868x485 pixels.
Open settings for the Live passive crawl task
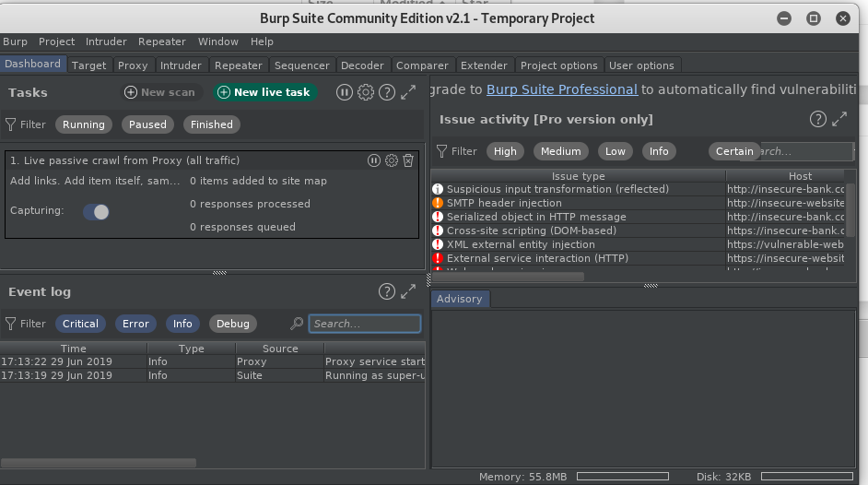coord(392,160)
